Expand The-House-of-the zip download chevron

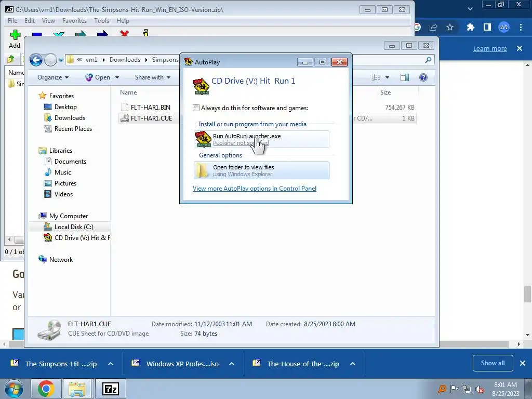click(353, 364)
